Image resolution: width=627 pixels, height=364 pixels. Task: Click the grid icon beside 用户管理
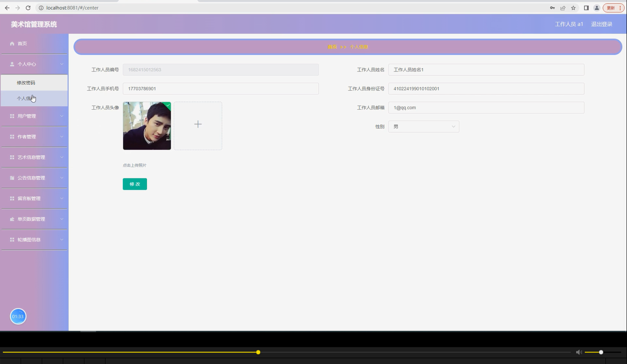tap(12, 116)
